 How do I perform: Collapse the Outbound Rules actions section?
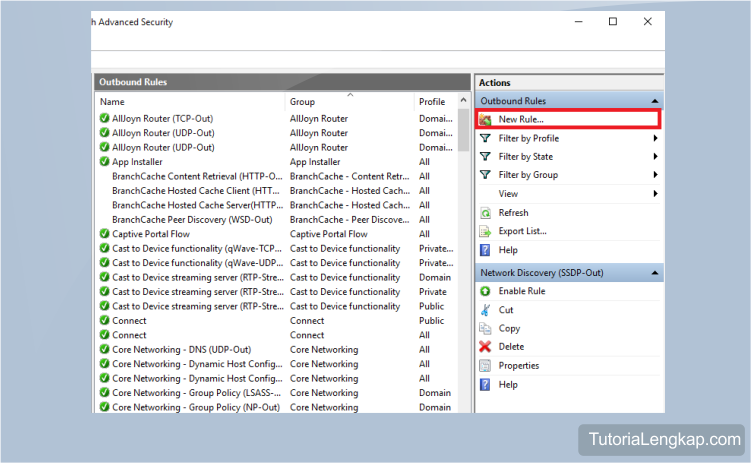655,101
